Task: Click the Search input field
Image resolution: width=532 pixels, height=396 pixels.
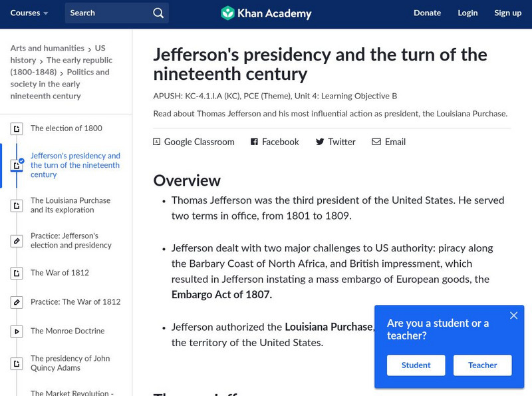Action: 110,13
